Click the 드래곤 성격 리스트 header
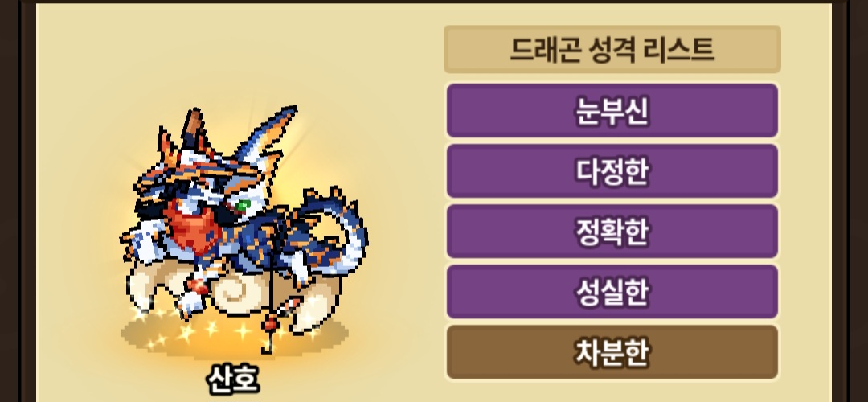868x402 pixels. pyautogui.click(x=612, y=49)
